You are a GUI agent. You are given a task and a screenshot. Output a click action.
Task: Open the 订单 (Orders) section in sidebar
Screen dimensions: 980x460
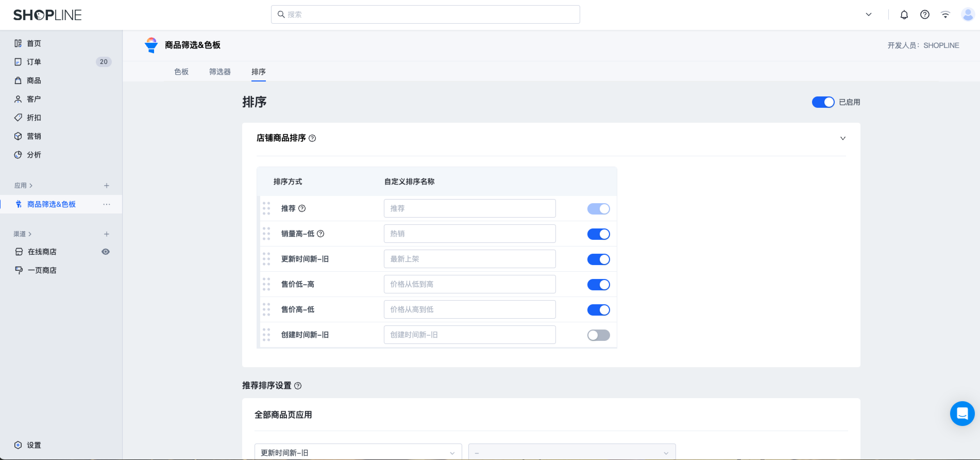coord(33,62)
